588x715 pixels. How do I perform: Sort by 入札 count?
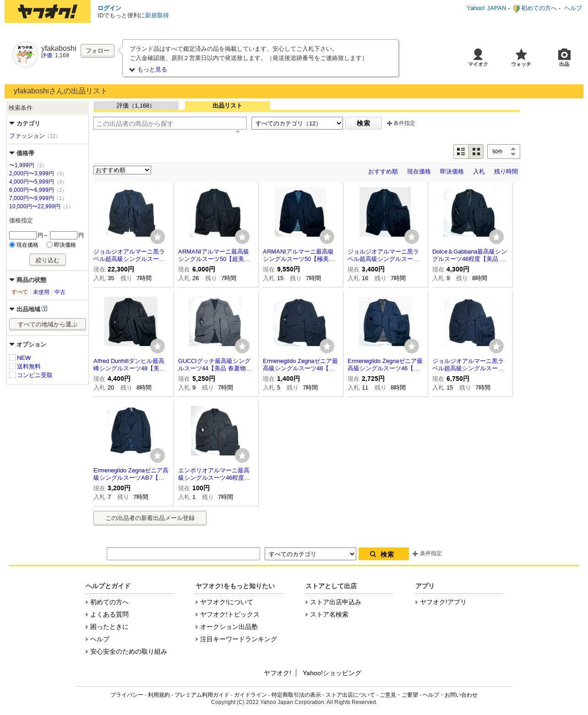[479, 172]
